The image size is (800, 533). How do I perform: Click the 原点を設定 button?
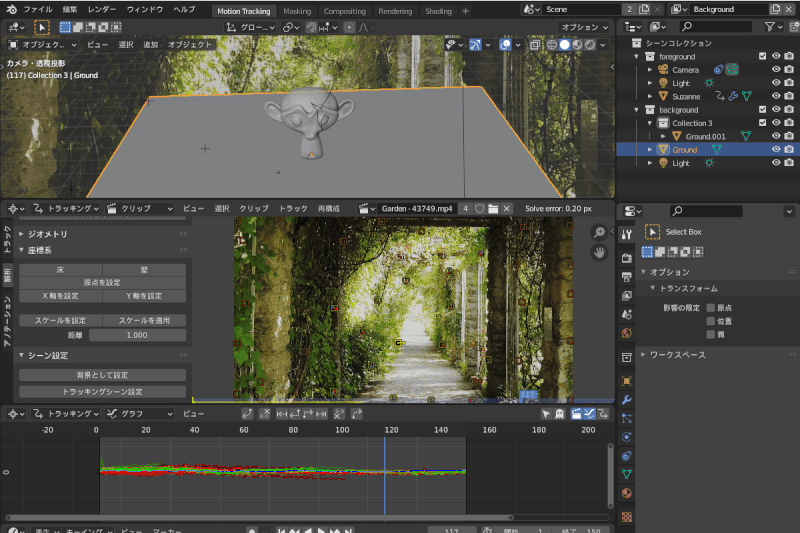102,283
